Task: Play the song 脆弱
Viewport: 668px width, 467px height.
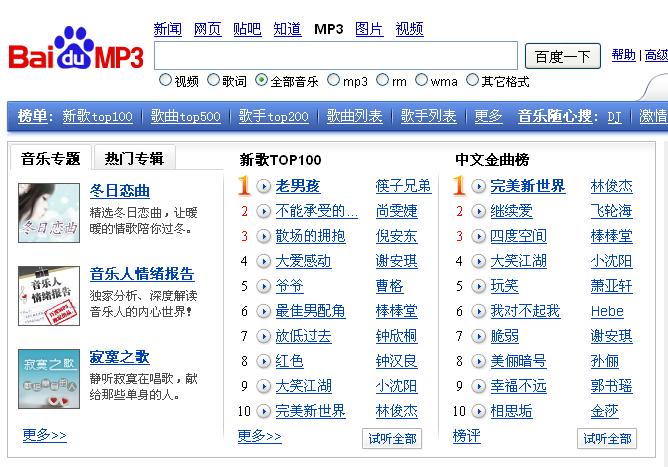Action: pos(478,336)
